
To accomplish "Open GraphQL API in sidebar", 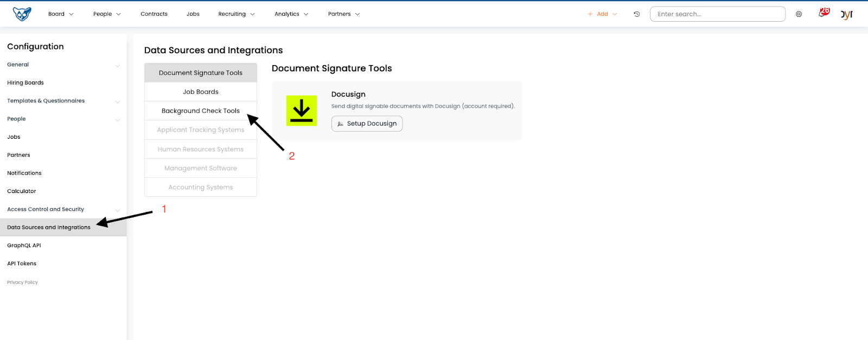I will coord(63,246).
